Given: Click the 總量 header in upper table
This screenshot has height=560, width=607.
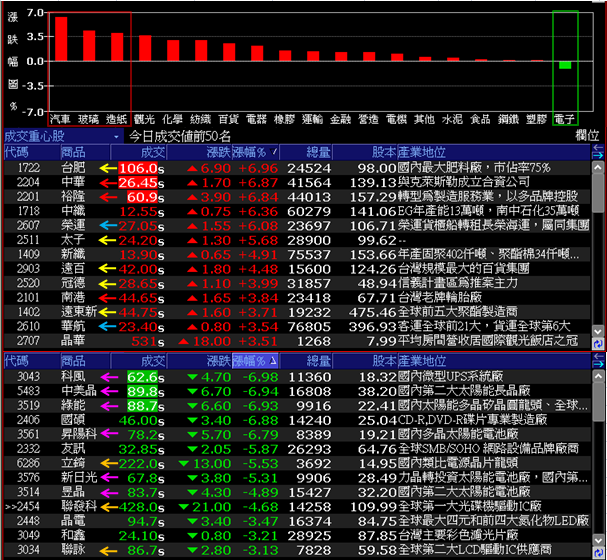Looking at the screenshot, I should tap(305, 152).
